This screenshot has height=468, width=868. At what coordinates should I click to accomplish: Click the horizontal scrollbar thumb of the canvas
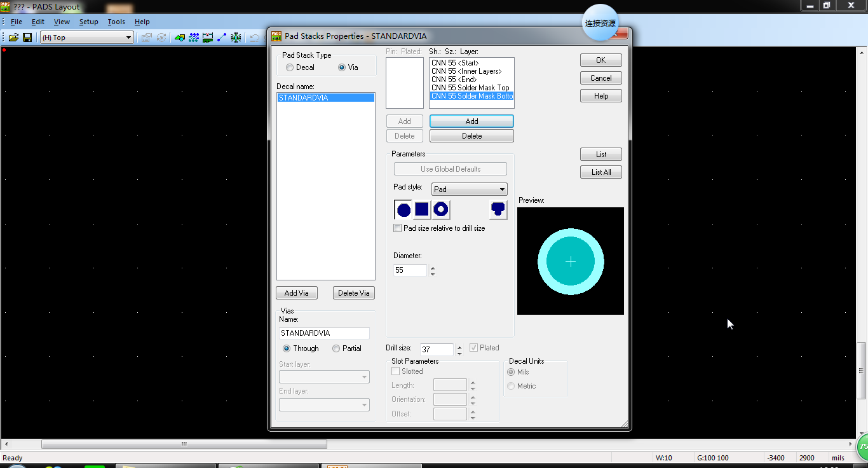(184, 444)
